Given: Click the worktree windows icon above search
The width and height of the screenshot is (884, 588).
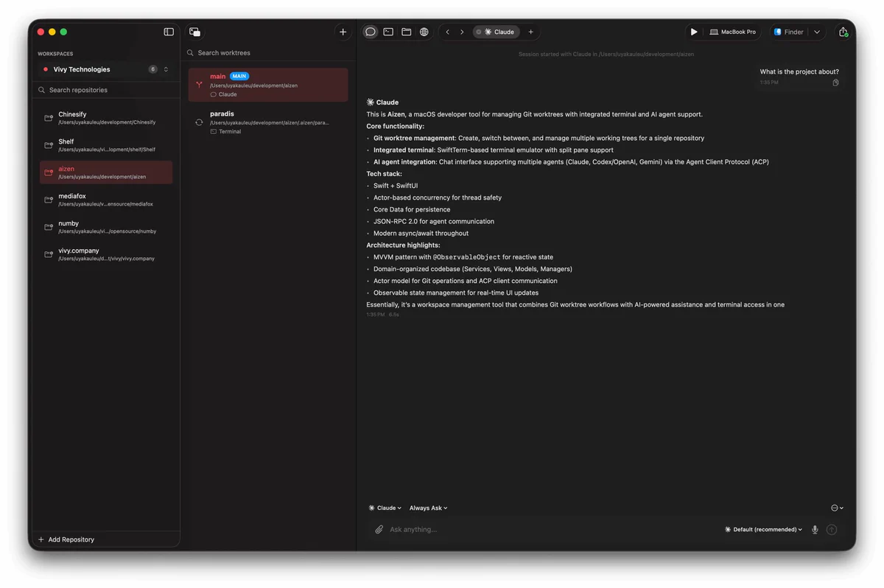Looking at the screenshot, I should 194,32.
